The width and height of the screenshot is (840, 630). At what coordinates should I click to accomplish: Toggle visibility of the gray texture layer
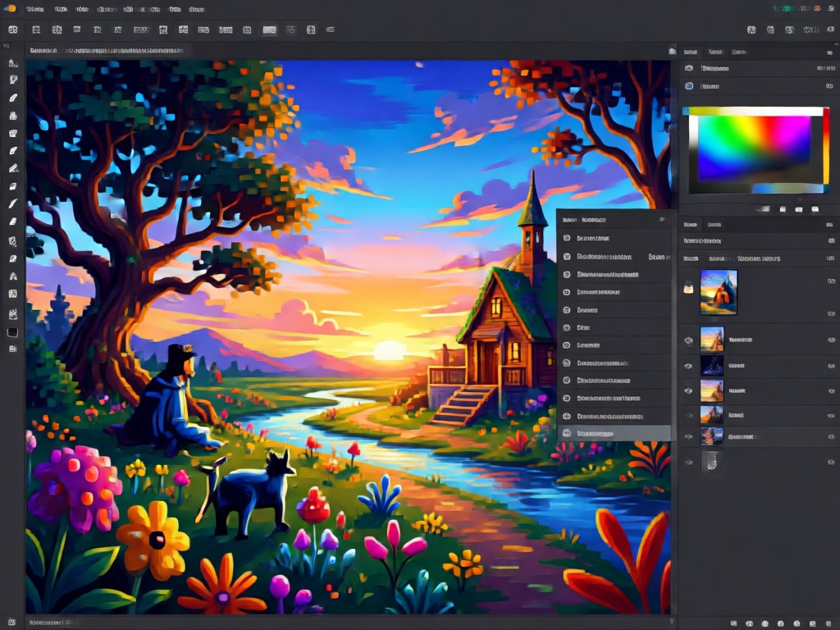[689, 462]
